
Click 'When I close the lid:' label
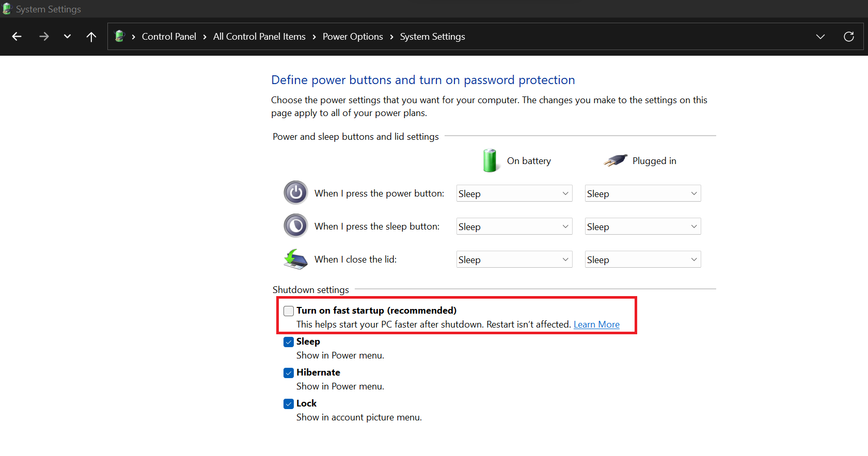356,259
